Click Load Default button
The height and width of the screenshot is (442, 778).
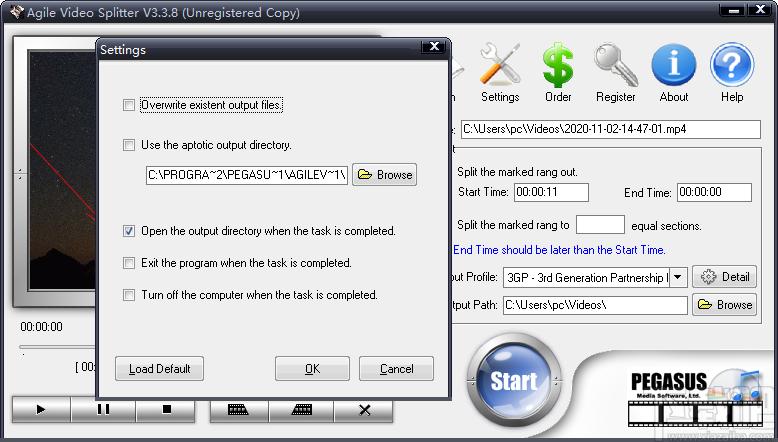159,368
